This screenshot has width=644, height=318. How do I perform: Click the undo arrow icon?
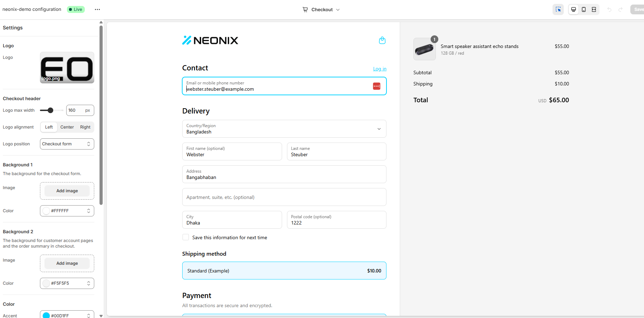(610, 9)
